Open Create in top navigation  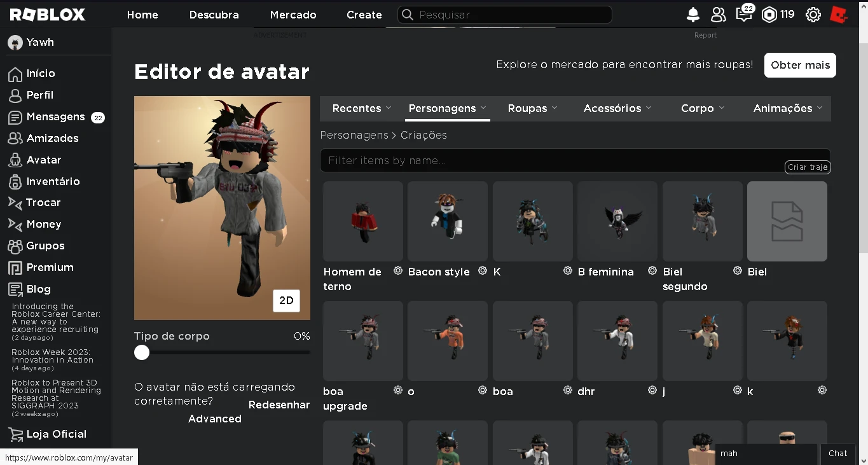point(364,15)
